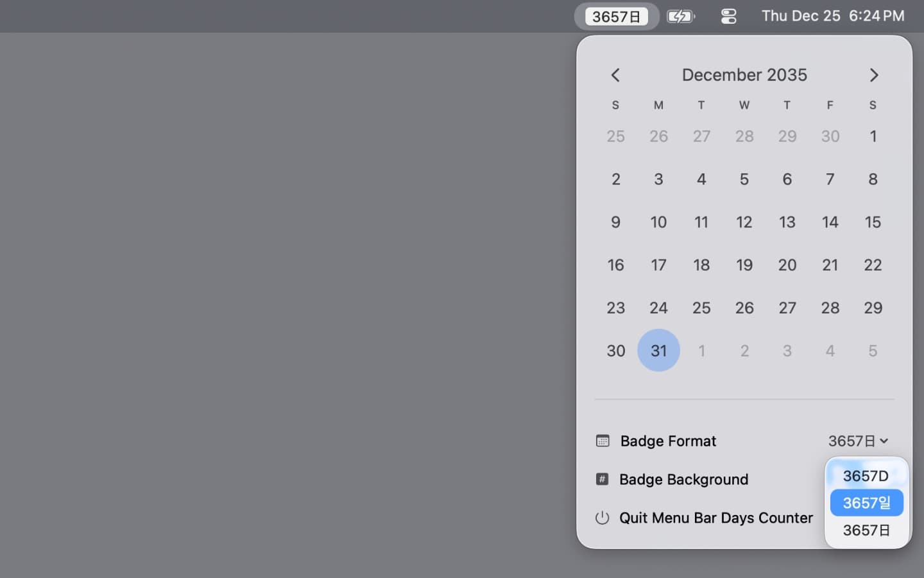The width and height of the screenshot is (924, 578).
Task: Select the 3657D badge format option
Action: point(866,476)
